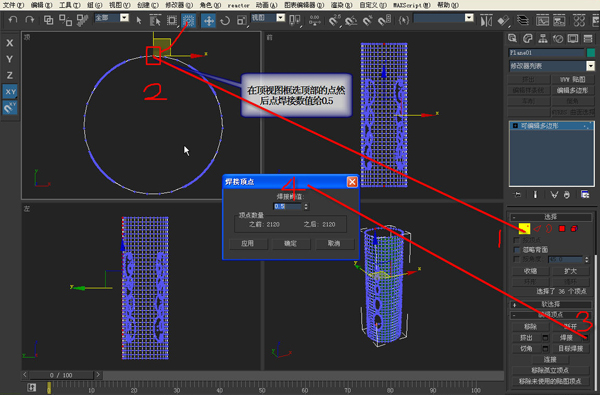Open the Utilities panel tab icon
600x395 pixels.
tap(588, 38)
